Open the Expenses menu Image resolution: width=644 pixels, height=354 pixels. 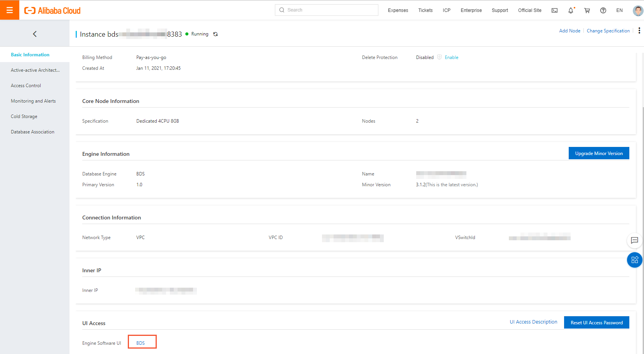(x=398, y=10)
